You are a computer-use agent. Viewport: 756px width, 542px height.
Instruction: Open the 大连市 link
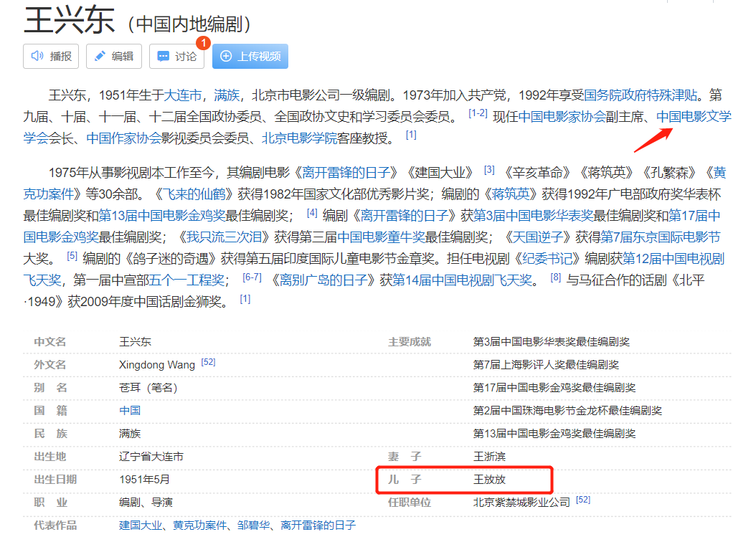183,95
